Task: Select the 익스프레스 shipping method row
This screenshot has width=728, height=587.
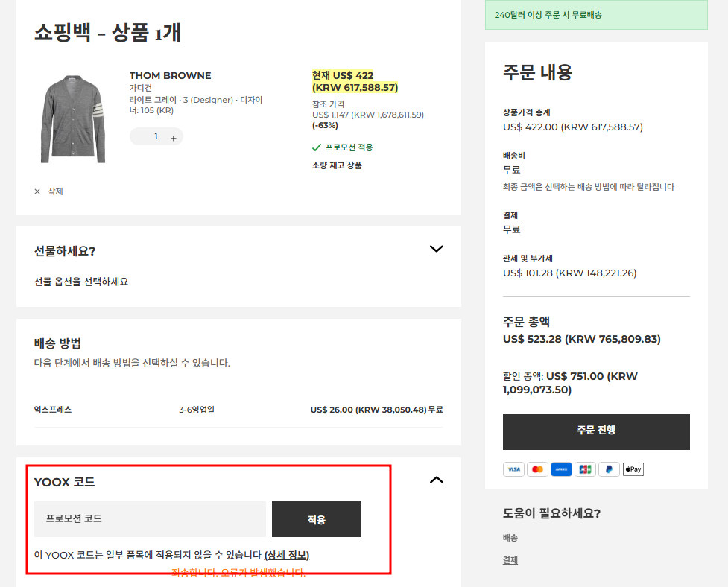Action: point(238,409)
